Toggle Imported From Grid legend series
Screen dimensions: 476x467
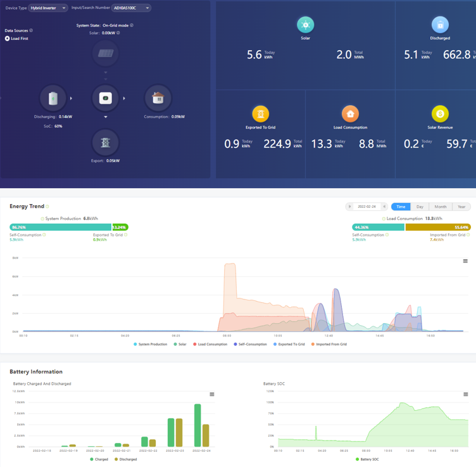click(x=329, y=344)
